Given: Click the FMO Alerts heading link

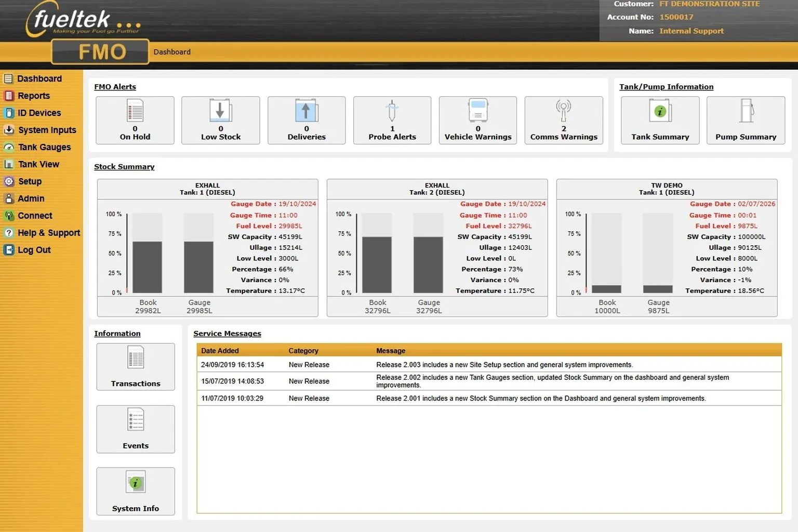Looking at the screenshot, I should coord(115,87).
